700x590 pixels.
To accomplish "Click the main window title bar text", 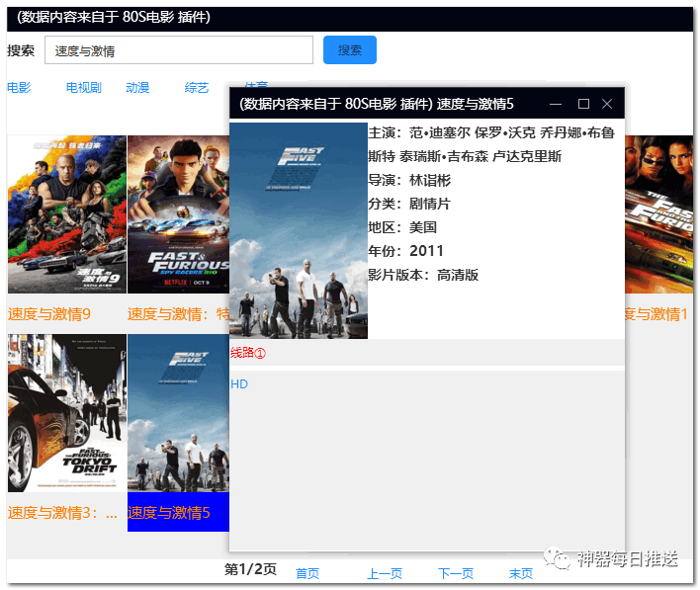I will (114, 17).
